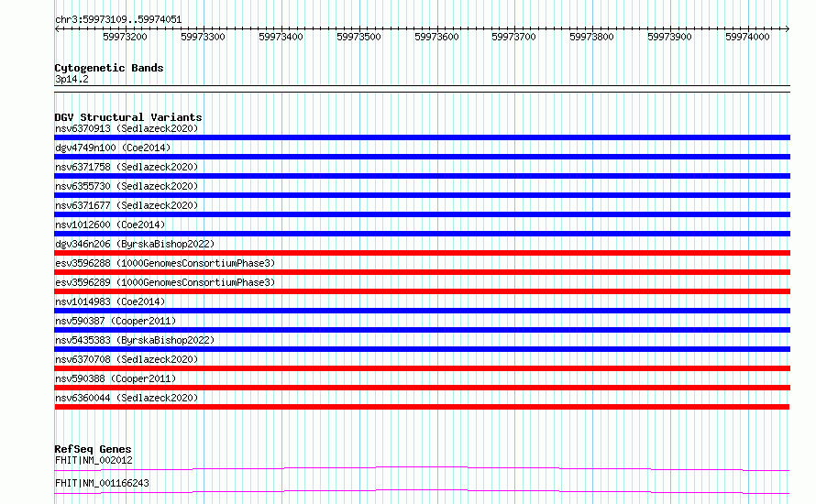The image size is (816, 504).
Task: Click the nsv1012600 (Coe2014) label
Action: (x=110, y=225)
